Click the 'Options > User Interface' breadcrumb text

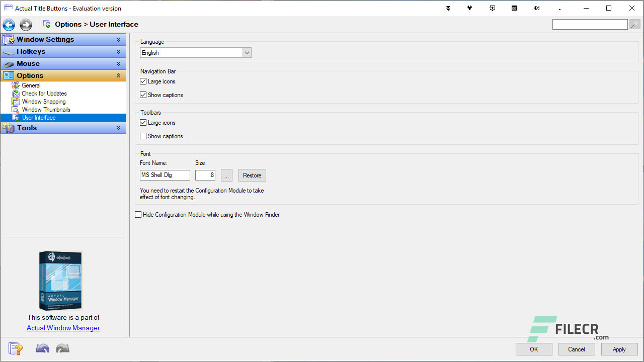click(97, 24)
